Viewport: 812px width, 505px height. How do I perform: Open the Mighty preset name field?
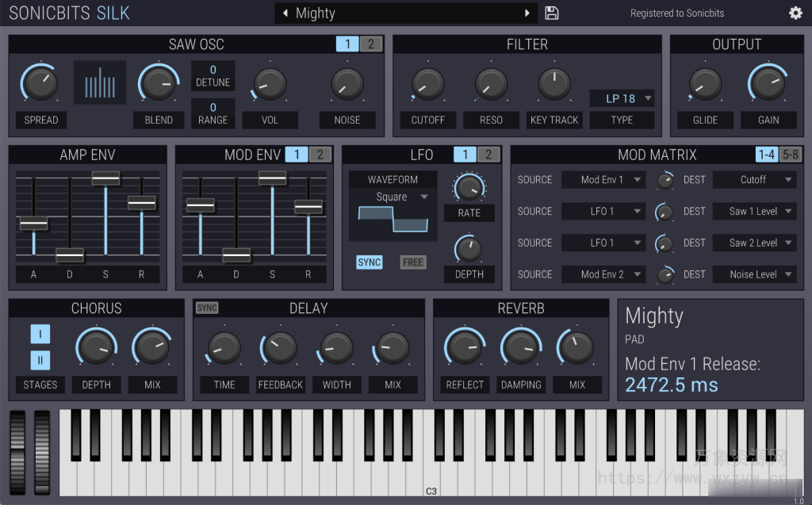click(406, 13)
